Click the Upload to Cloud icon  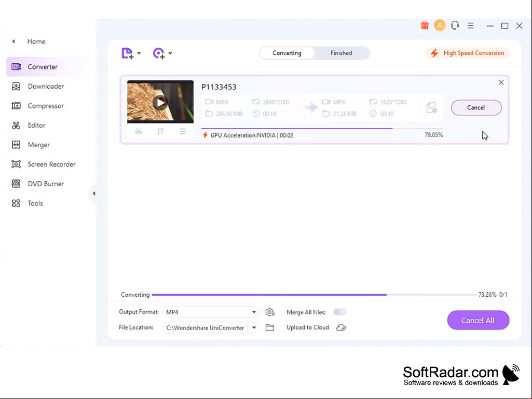[341, 327]
